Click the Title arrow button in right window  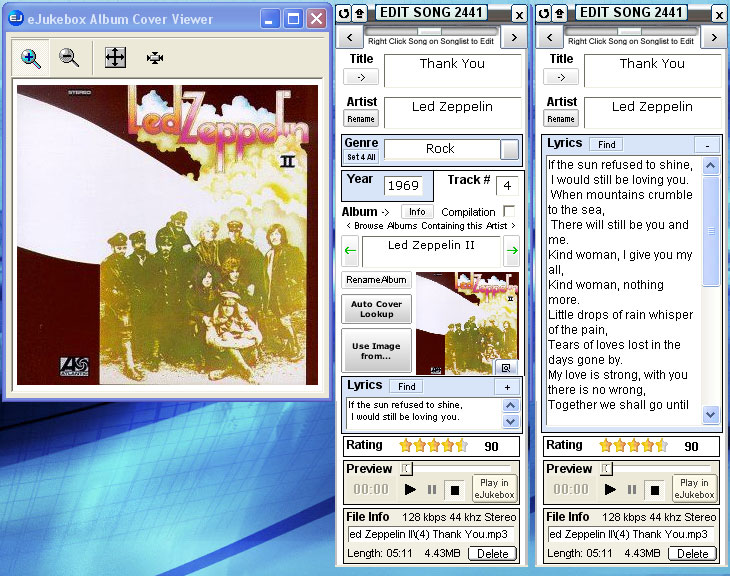561,77
